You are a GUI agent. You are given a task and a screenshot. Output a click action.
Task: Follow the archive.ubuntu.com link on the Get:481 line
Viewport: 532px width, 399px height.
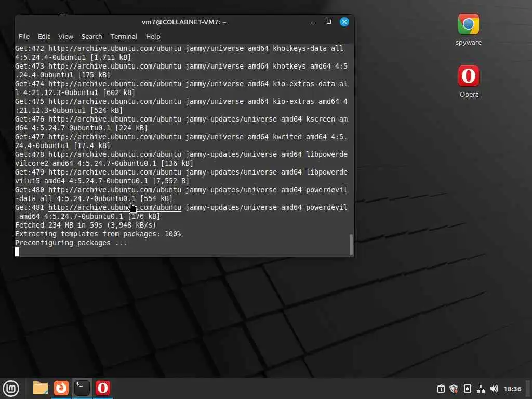point(115,207)
